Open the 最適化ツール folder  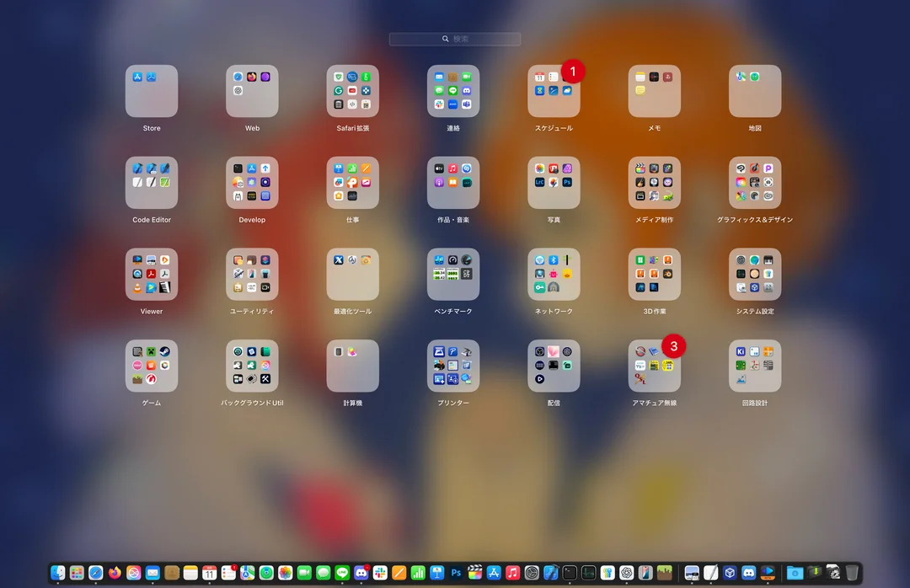click(x=353, y=274)
